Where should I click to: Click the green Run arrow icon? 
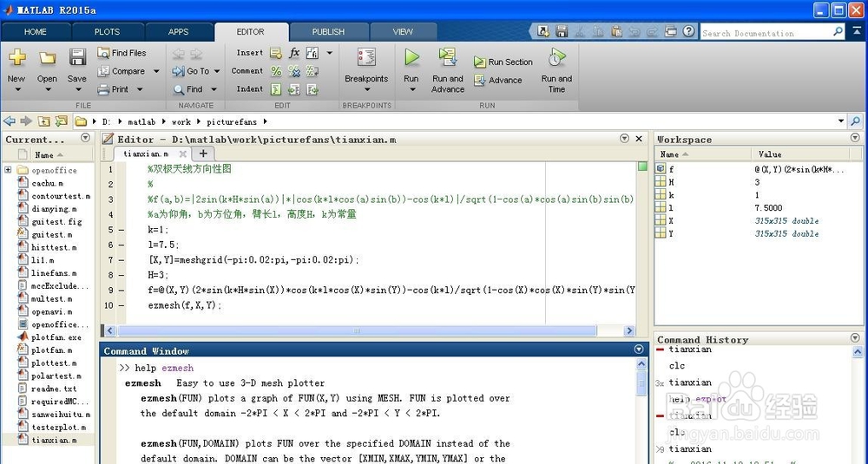tap(411, 57)
